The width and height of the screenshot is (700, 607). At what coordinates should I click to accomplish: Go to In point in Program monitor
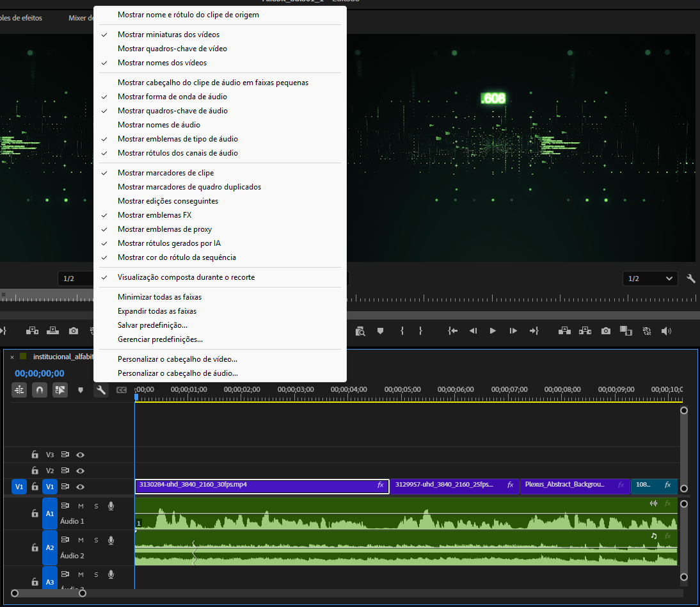coord(452,331)
